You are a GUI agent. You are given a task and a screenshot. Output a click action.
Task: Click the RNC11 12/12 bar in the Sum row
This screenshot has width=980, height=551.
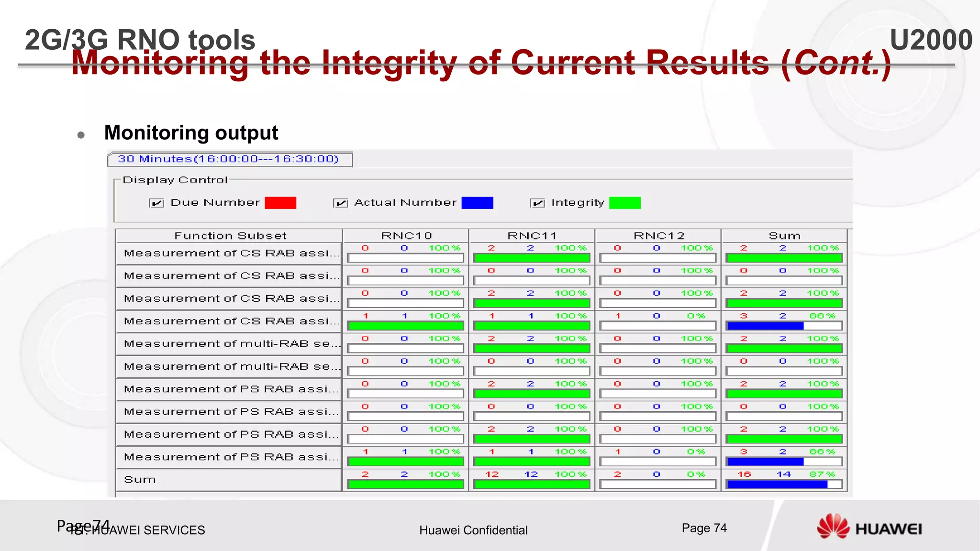532,485
